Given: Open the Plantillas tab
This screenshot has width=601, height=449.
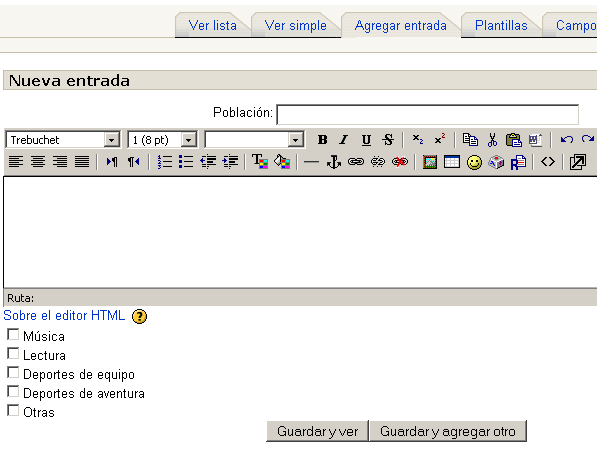Looking at the screenshot, I should point(501,26).
